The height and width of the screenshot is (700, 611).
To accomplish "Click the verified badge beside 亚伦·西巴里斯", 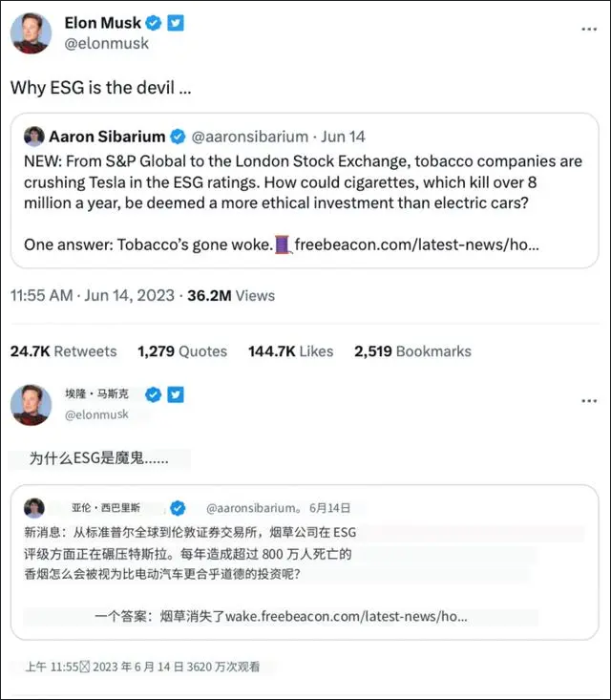I will pos(178,507).
